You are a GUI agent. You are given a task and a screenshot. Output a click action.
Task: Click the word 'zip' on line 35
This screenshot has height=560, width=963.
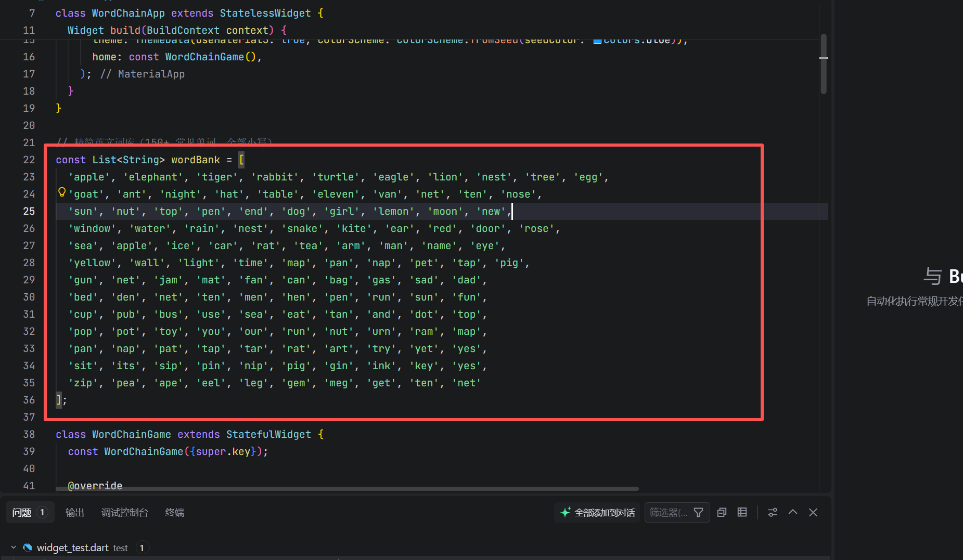click(83, 383)
